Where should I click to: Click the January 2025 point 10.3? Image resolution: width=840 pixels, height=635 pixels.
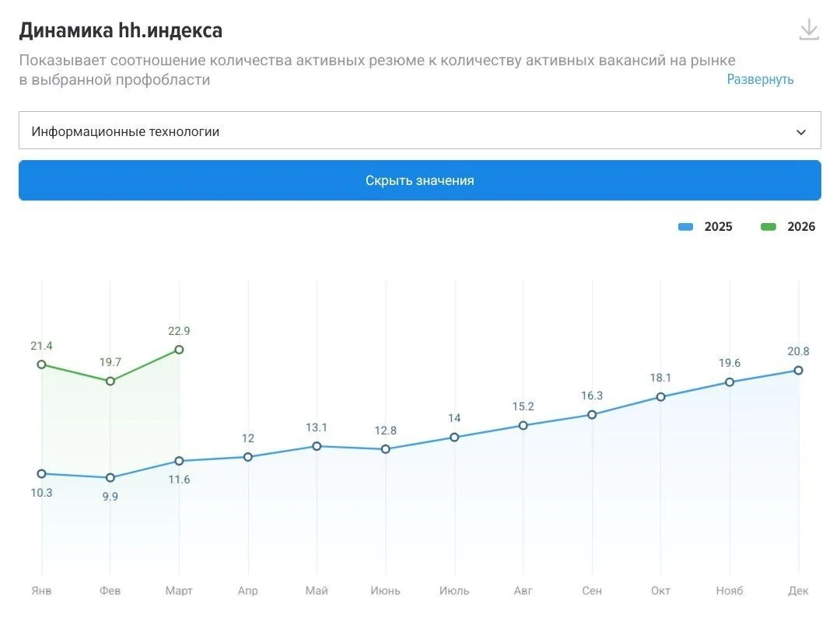(42, 473)
